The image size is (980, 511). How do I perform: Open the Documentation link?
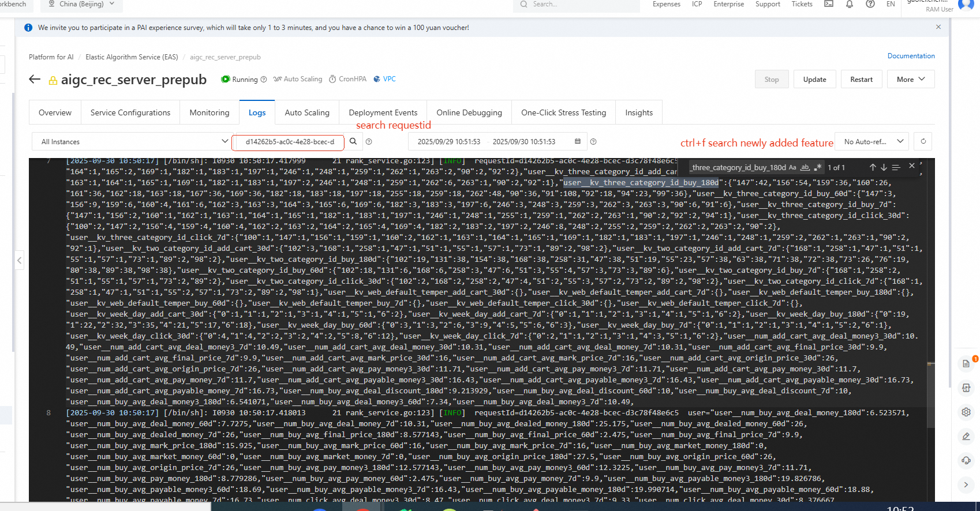tap(911, 56)
